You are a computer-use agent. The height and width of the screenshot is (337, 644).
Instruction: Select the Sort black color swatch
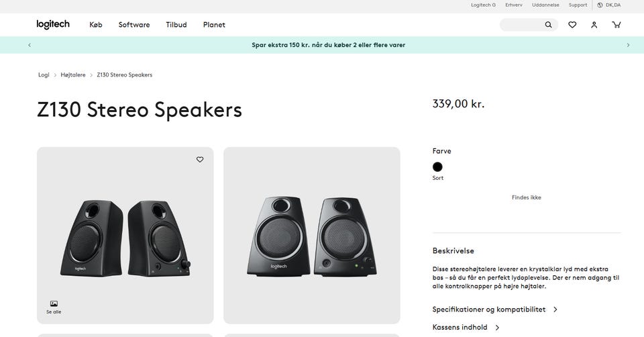[x=437, y=167]
